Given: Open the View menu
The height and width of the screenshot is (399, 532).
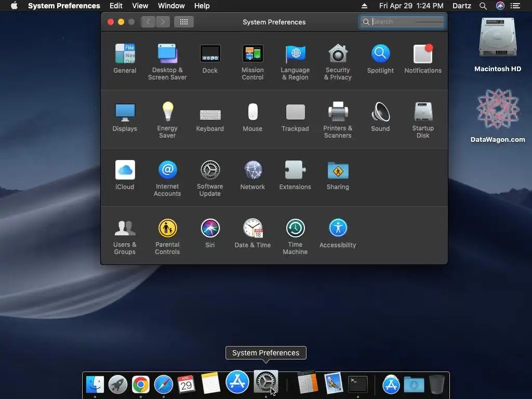Looking at the screenshot, I should pyautogui.click(x=140, y=6).
